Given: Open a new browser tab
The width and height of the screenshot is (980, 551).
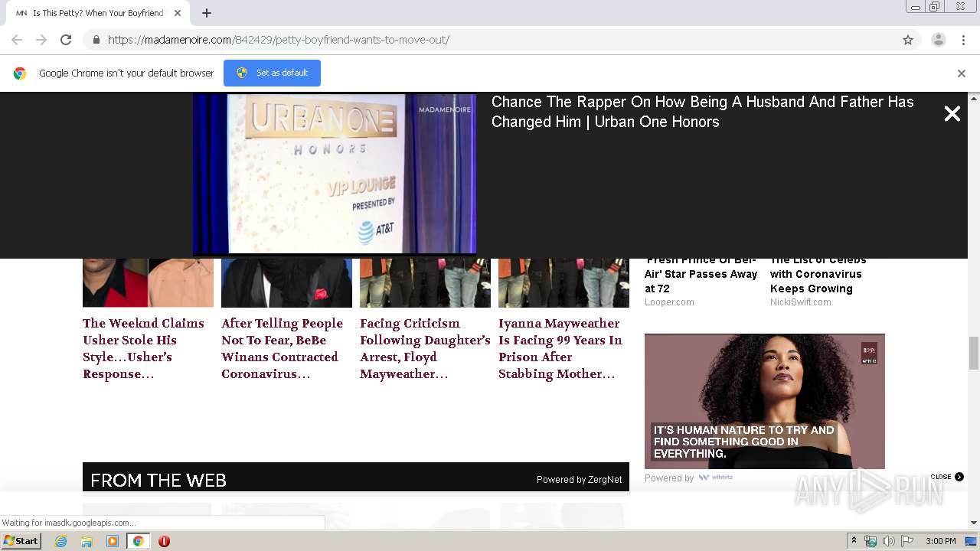Looking at the screenshot, I should (207, 13).
